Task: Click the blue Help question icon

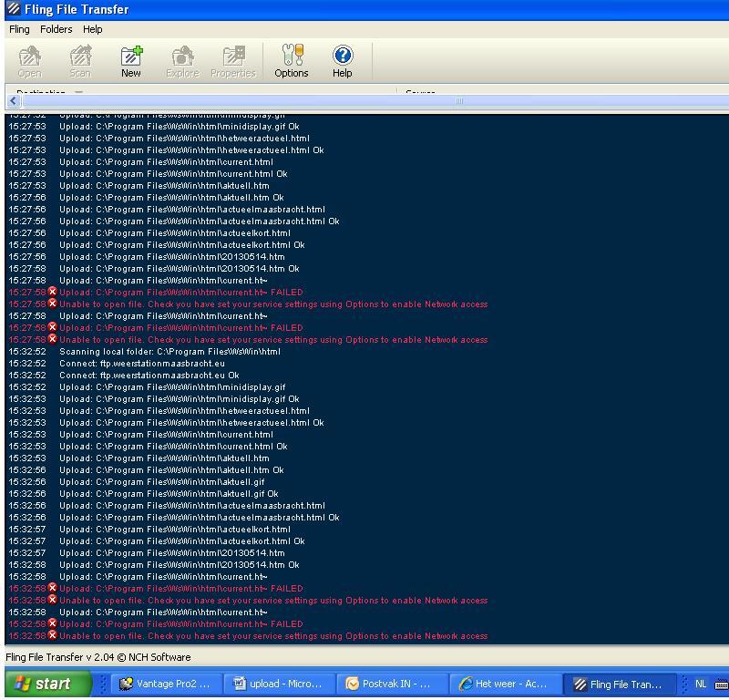Action: click(x=343, y=61)
